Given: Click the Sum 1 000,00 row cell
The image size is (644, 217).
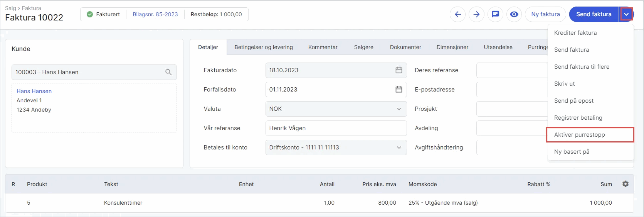Looking at the screenshot, I should (x=601, y=203).
